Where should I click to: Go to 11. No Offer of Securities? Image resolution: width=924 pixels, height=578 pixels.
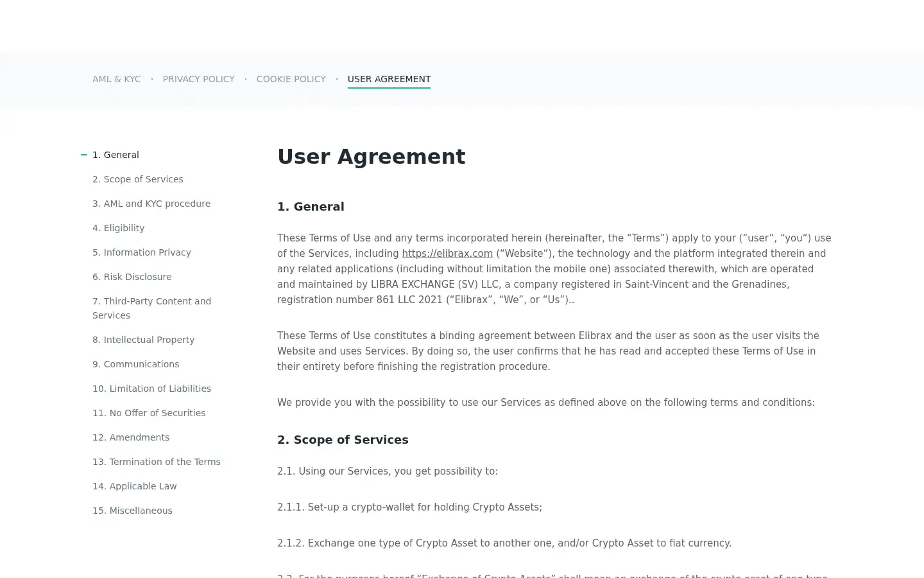point(149,413)
